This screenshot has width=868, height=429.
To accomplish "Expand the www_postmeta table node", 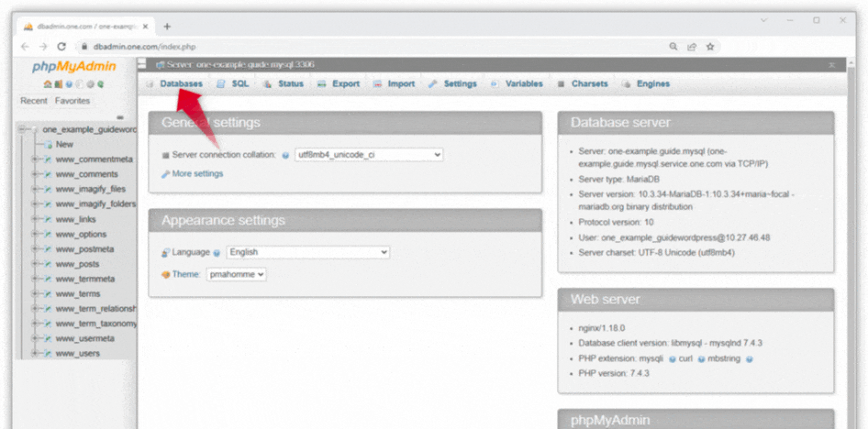I will (35, 248).
